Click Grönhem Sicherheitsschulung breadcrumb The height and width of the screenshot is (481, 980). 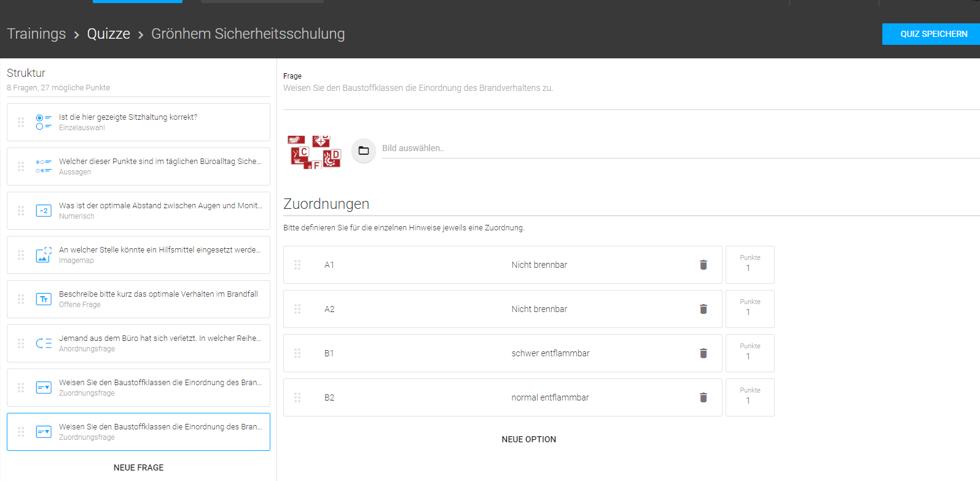pos(248,34)
